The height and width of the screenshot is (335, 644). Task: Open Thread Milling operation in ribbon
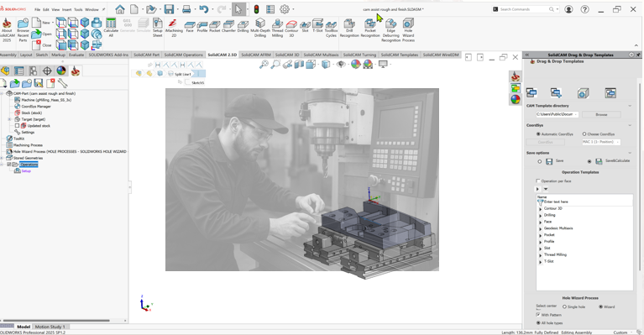(277, 28)
